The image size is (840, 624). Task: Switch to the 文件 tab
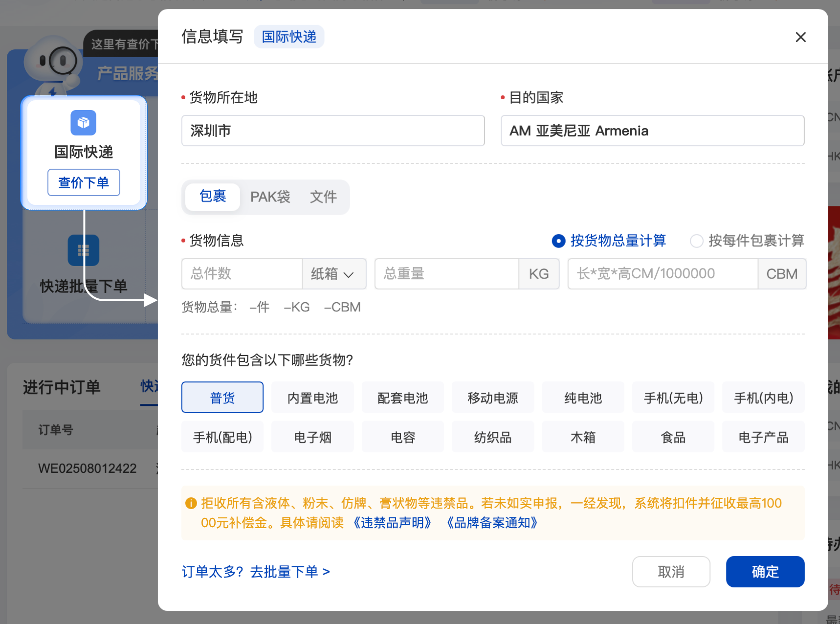tap(323, 197)
